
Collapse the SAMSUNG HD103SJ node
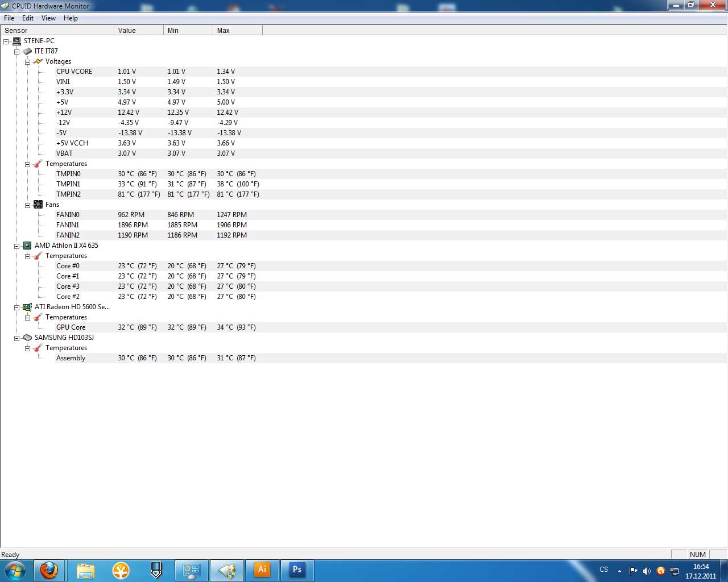17,338
